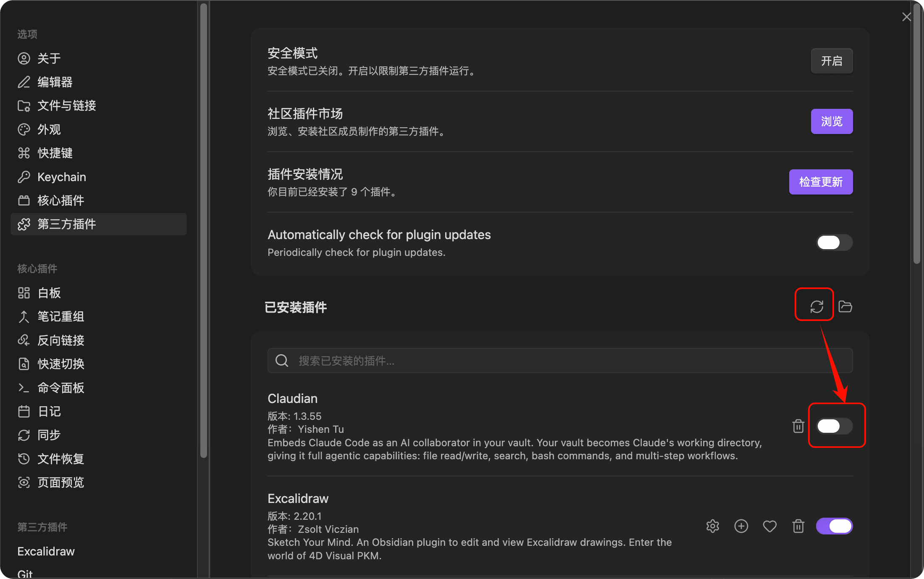Screen dimensions: 924x579
Task: Click the 开启 safe mode button
Action: (x=831, y=61)
